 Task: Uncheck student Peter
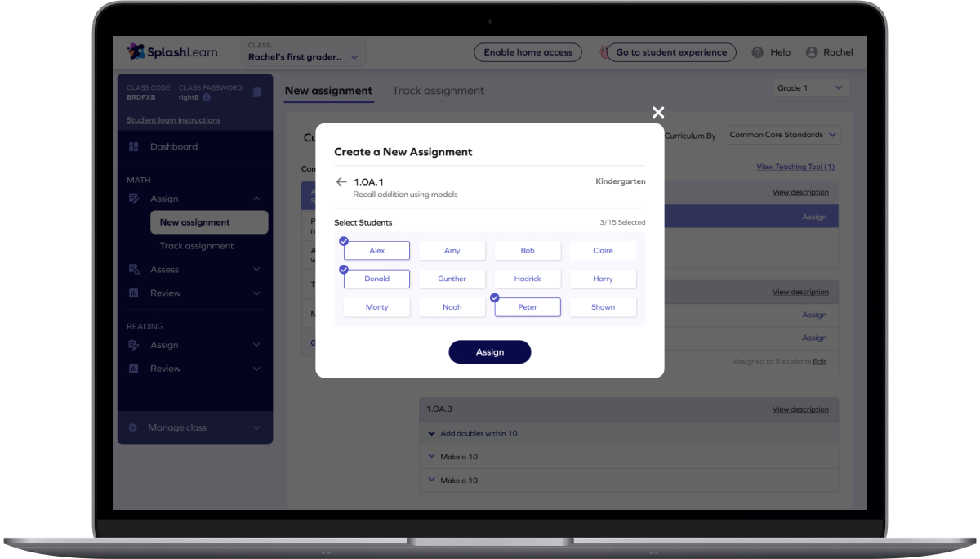click(x=527, y=306)
